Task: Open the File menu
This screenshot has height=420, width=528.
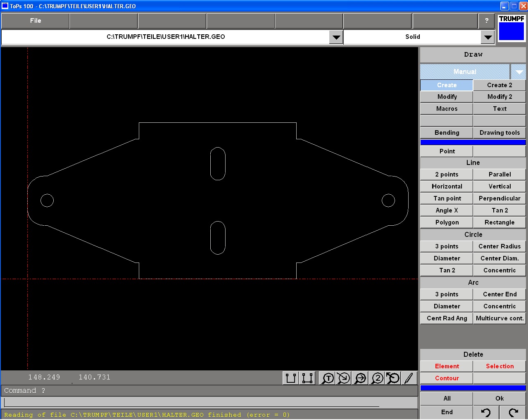Action: point(36,21)
